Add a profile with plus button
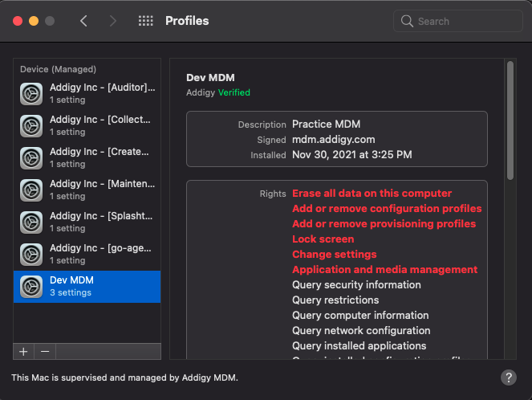 (23, 352)
